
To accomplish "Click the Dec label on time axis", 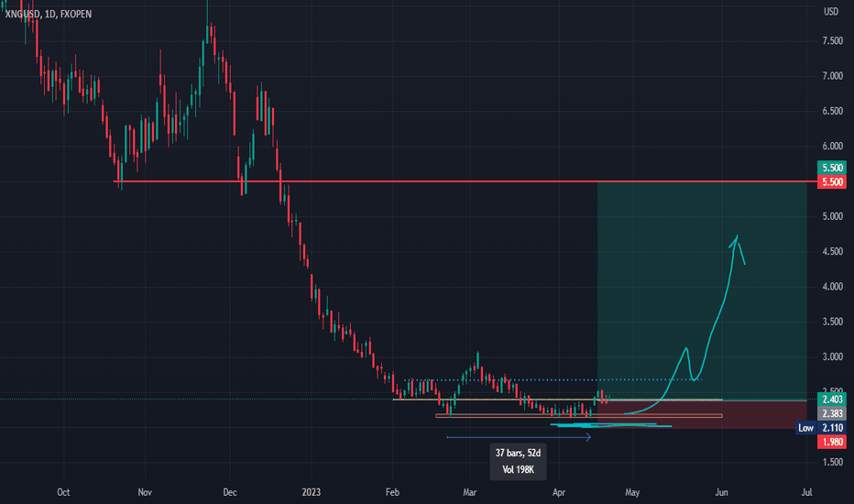I will [230, 493].
